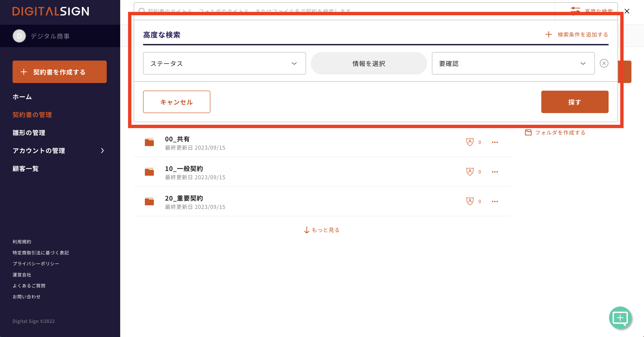Click the shield icon on 00_共有 row
644x337 pixels.
[x=470, y=142]
